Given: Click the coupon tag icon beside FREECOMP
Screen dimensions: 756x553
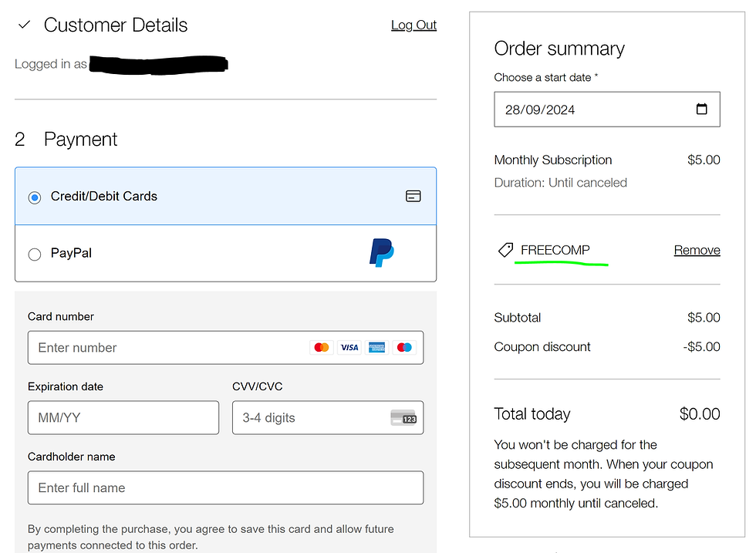Looking at the screenshot, I should point(505,250).
